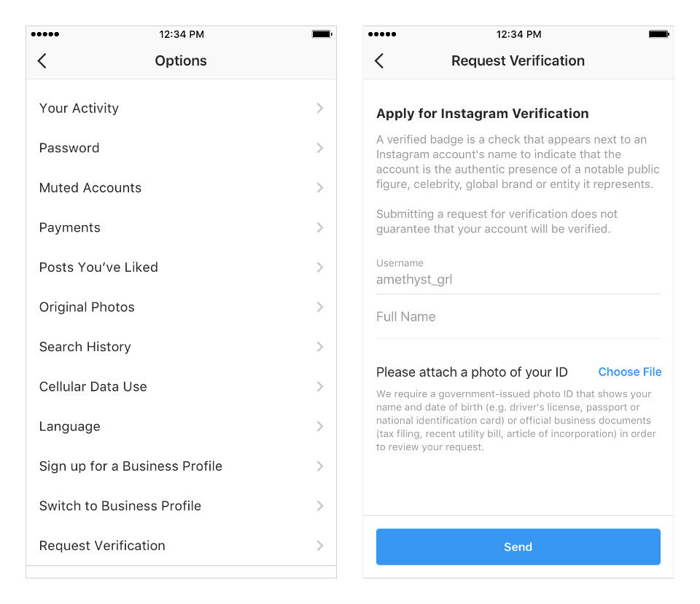Expand the Payments row chevron
This screenshot has height=604, width=700.
coord(319,227)
